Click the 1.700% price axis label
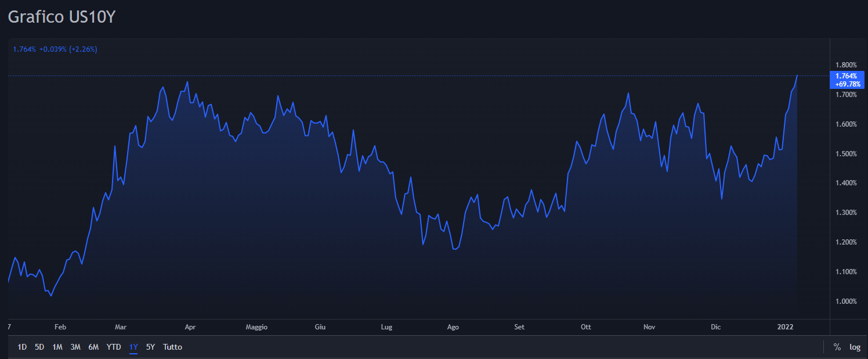This screenshot has height=359, width=868. [x=846, y=95]
